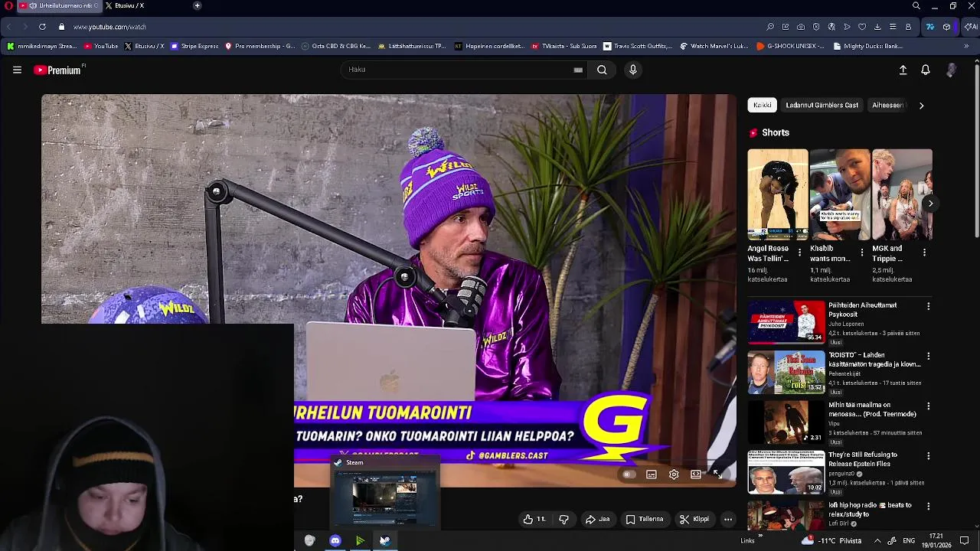
Task: Enter fullscreen with the video expand icon
Action: 718,474
